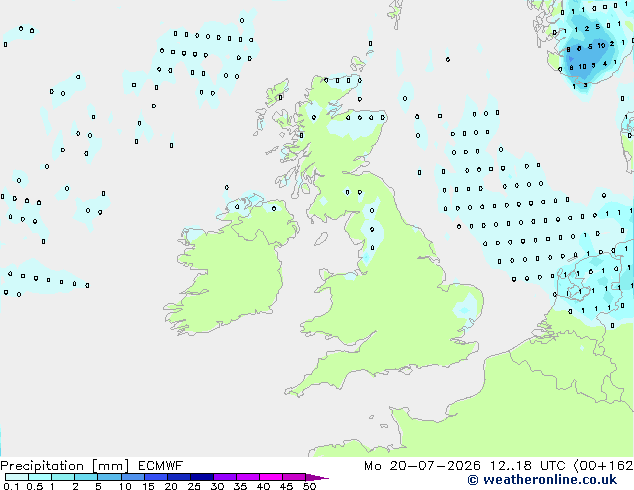Click the 40–45 mm magenta legend box
The image size is (634, 490).
271,477
